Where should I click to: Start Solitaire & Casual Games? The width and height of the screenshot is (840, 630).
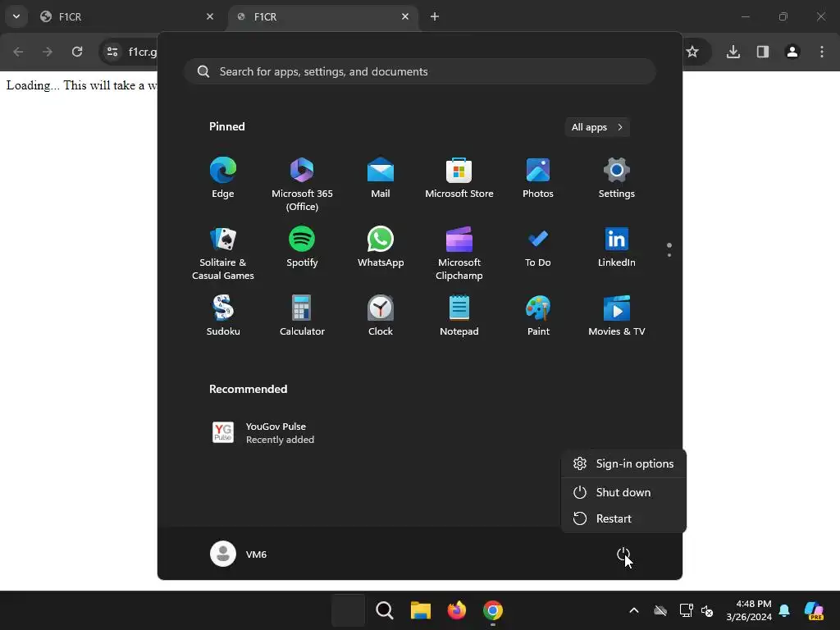tap(223, 253)
